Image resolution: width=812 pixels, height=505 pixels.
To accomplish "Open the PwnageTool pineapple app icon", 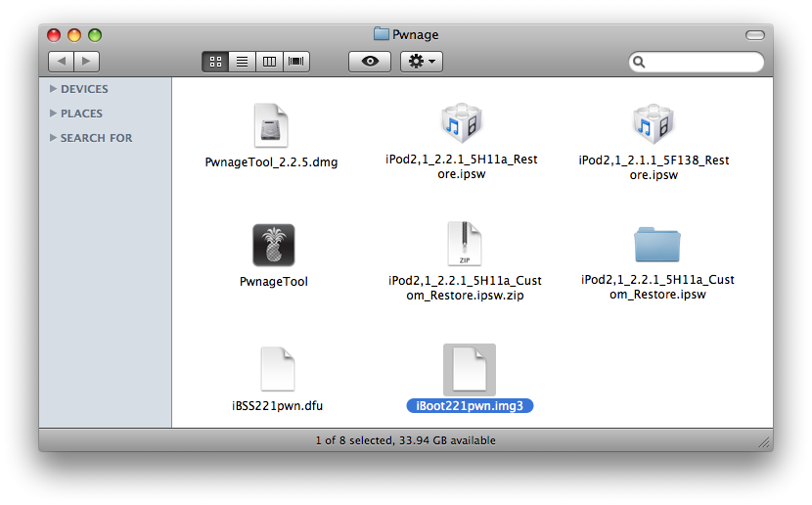I will [x=273, y=245].
